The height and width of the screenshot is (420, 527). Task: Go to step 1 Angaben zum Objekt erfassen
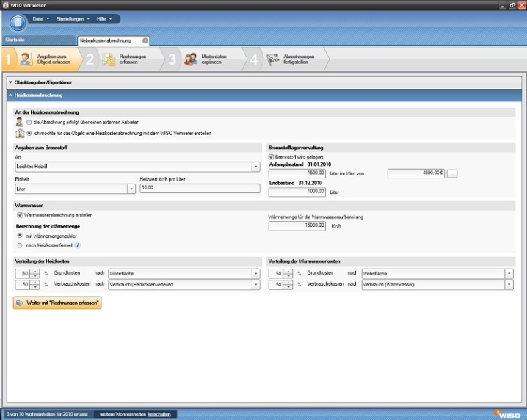point(43,59)
